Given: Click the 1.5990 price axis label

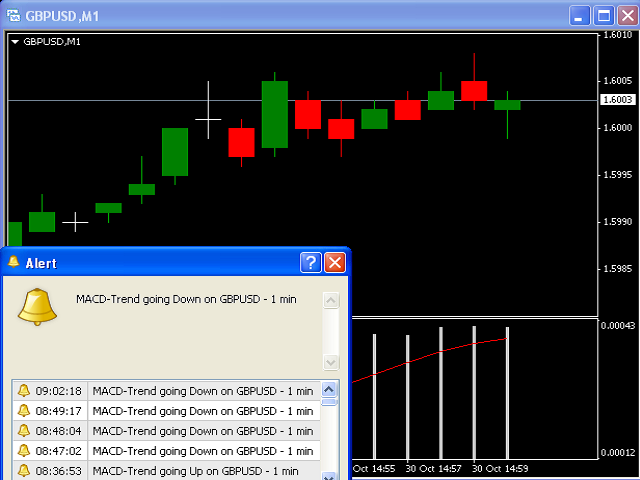Looking at the screenshot, I should pos(618,222).
